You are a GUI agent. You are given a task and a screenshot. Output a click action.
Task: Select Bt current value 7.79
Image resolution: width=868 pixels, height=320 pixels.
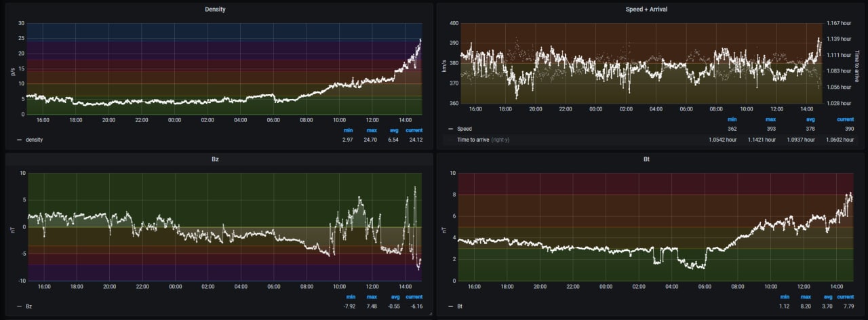848,306
